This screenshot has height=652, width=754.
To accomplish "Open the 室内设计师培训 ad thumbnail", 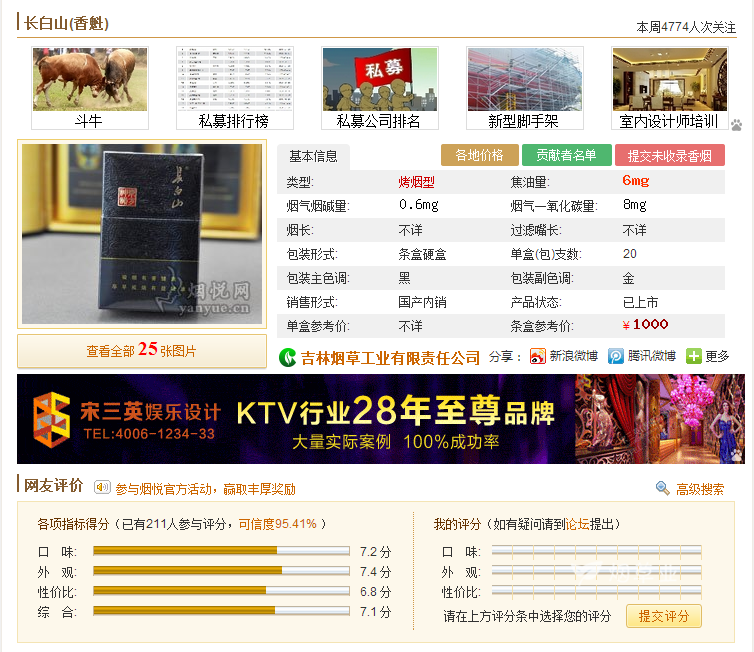I will coord(670,88).
